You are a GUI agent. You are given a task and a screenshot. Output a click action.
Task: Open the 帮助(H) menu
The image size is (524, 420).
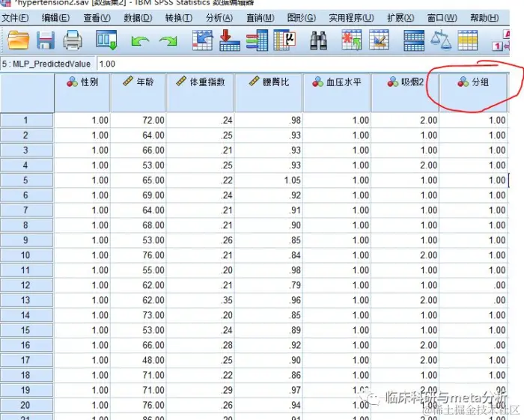pos(484,18)
